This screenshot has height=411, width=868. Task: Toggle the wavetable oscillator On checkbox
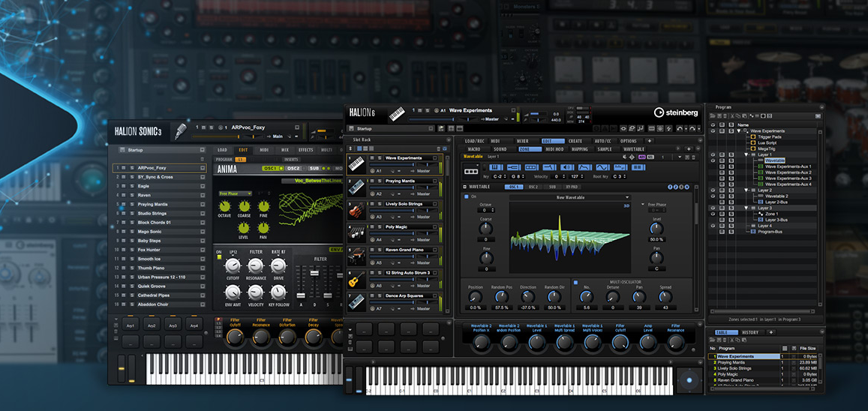click(x=466, y=196)
